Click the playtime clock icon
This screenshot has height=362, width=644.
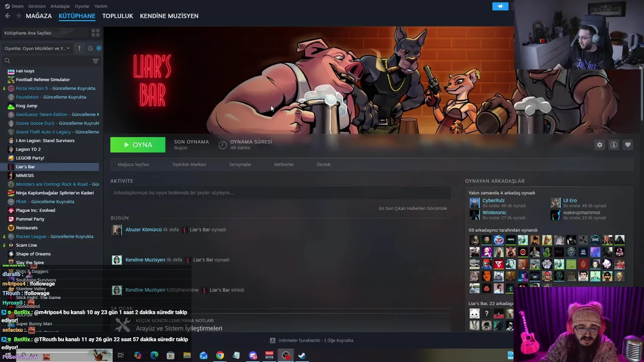[222, 145]
